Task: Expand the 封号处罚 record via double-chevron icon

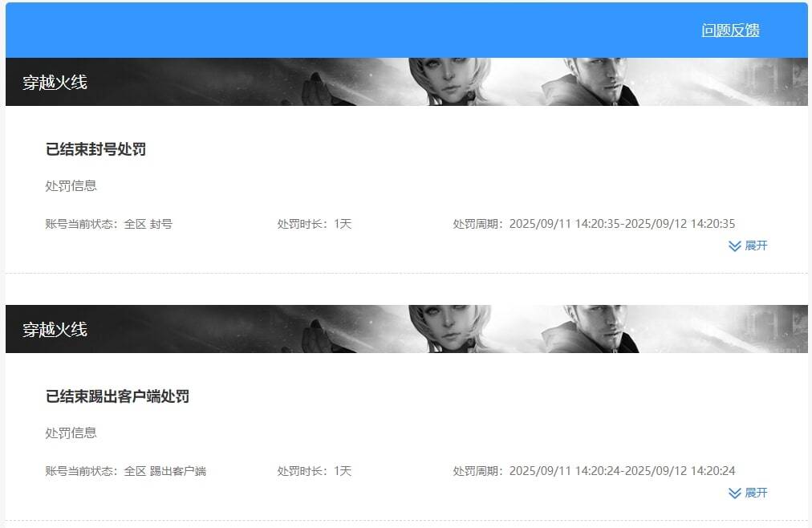Action: pyautogui.click(x=734, y=246)
